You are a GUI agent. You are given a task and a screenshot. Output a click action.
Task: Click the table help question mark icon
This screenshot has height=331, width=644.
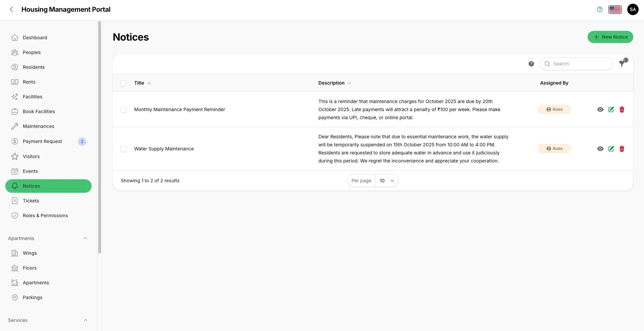[531, 64]
